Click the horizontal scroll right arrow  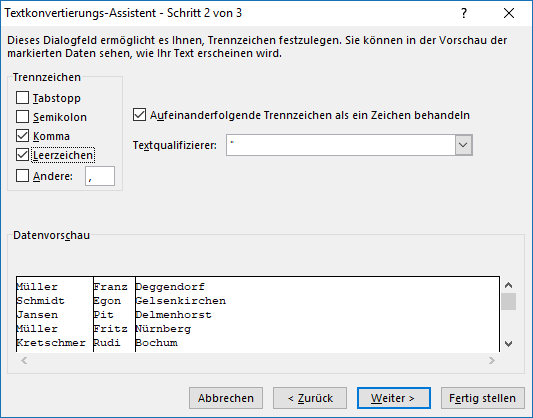[492, 361]
